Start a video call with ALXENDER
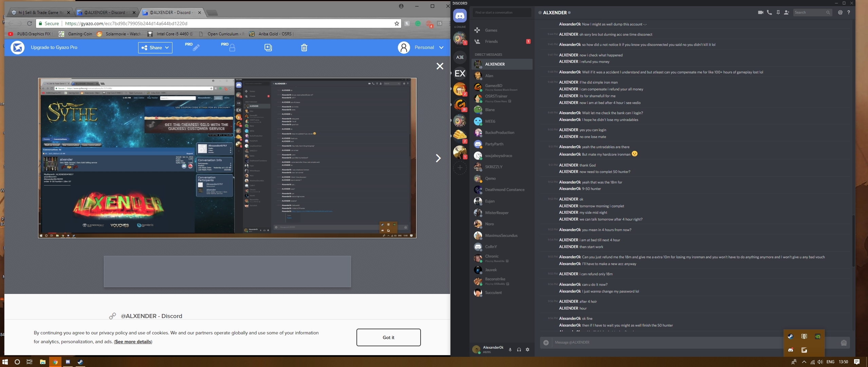 (x=760, y=13)
